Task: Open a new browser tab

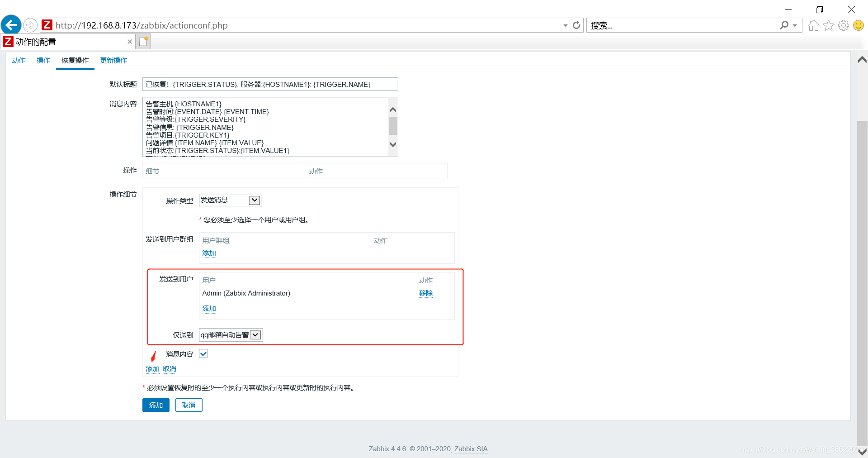Action: [144, 42]
